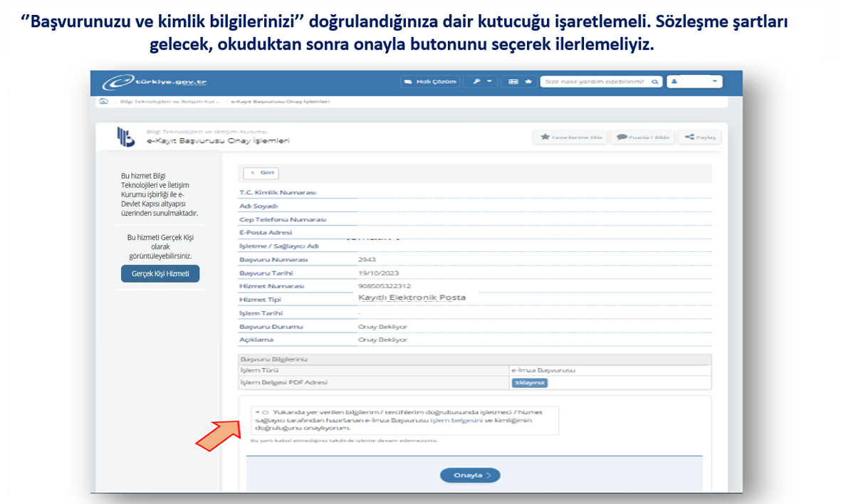Share the page with 'Paylaş' button
Viewport: 841px width, 504px height.
coord(701,137)
